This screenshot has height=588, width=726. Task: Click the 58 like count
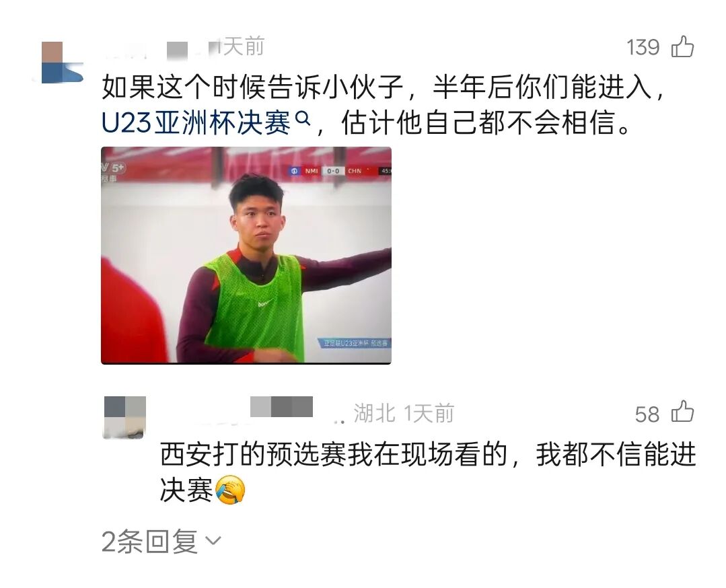(x=647, y=414)
